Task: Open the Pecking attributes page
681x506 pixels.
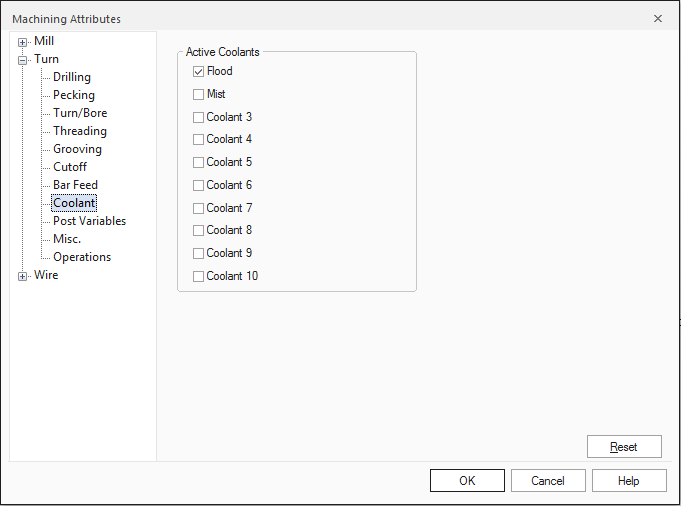Action: 74,95
